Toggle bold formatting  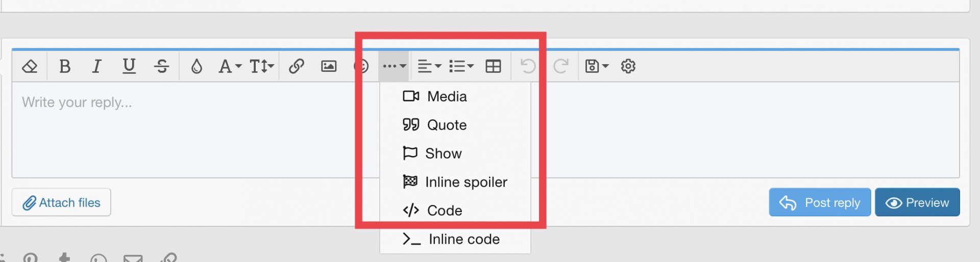coord(65,66)
